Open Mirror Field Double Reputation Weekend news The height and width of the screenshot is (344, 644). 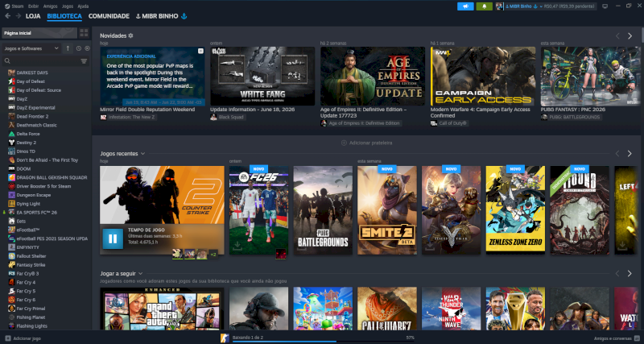click(152, 77)
